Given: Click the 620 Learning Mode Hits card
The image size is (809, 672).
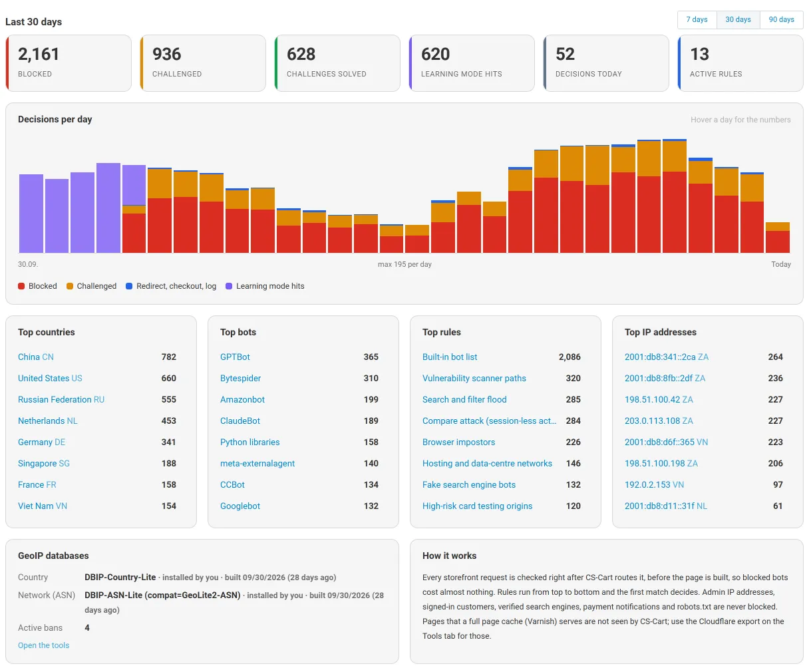Looking at the screenshot, I should pos(472,63).
